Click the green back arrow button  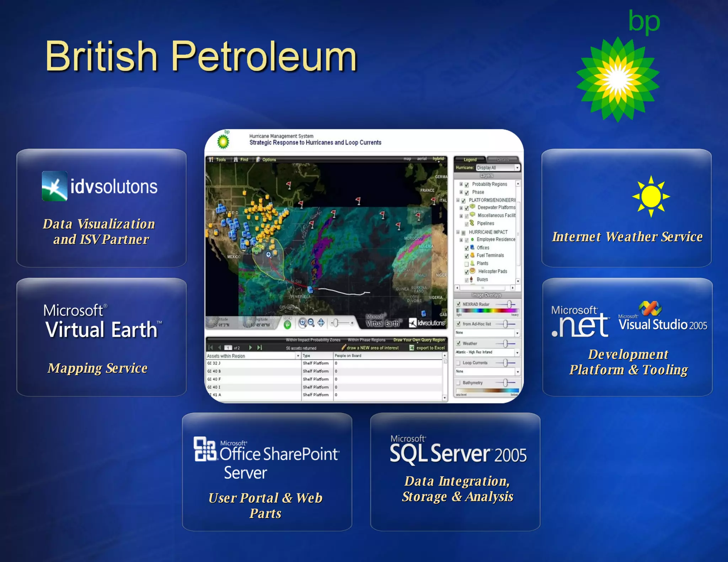(x=287, y=324)
